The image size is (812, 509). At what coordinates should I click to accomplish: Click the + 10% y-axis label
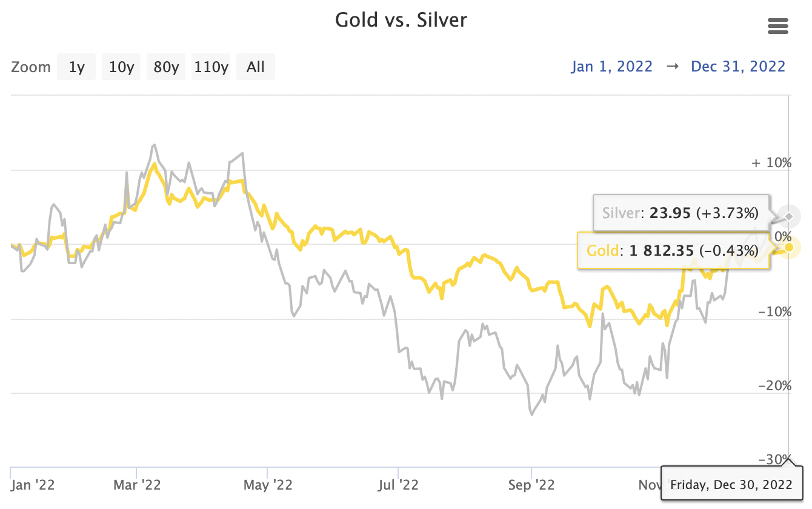(771, 163)
